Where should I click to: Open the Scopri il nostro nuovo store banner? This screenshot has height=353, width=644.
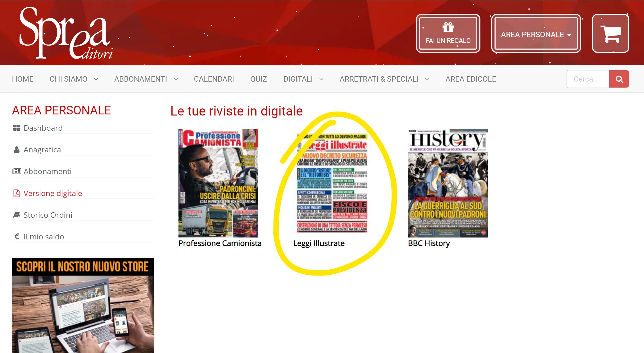tap(83, 306)
